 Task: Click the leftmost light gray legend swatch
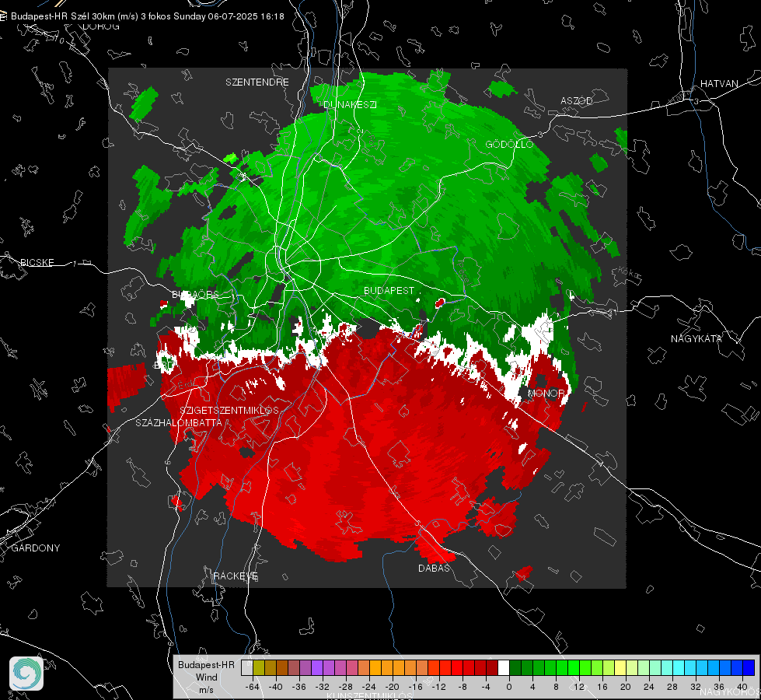click(247, 667)
